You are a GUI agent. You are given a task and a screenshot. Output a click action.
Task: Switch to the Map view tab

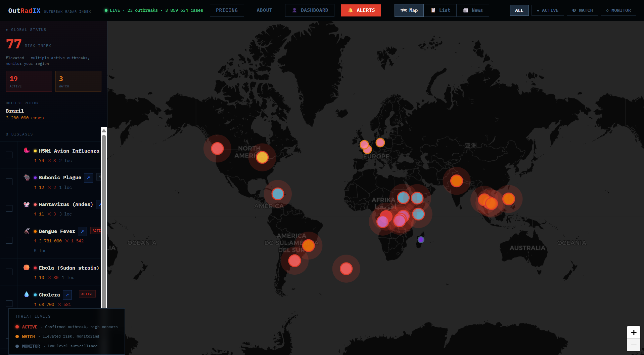pyautogui.click(x=409, y=10)
